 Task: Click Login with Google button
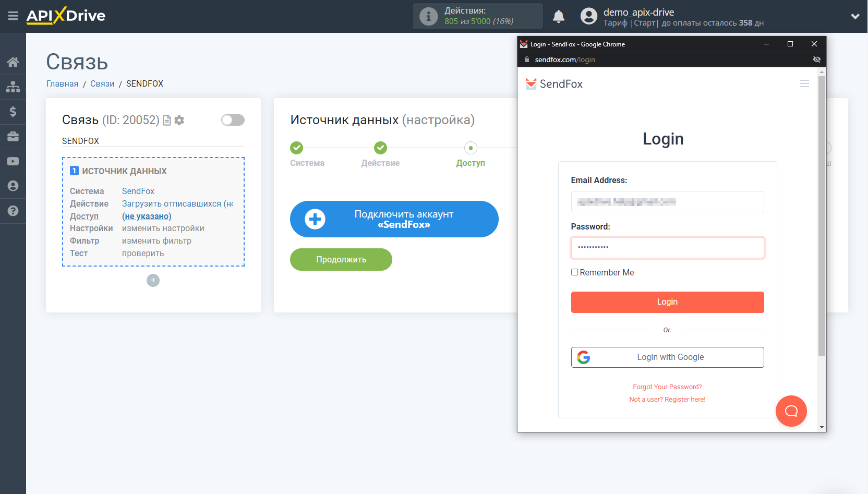click(668, 357)
